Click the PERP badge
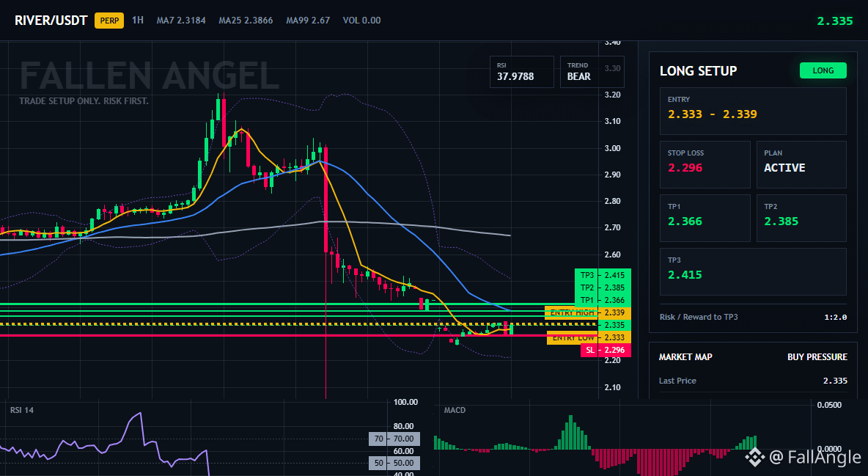This screenshot has width=868, height=476. 109,21
